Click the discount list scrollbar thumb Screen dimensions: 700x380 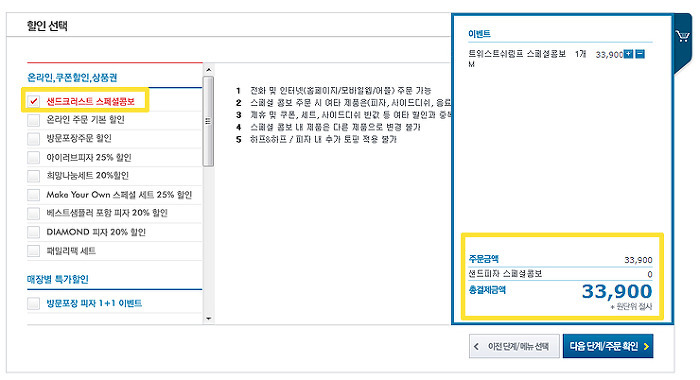(208, 121)
